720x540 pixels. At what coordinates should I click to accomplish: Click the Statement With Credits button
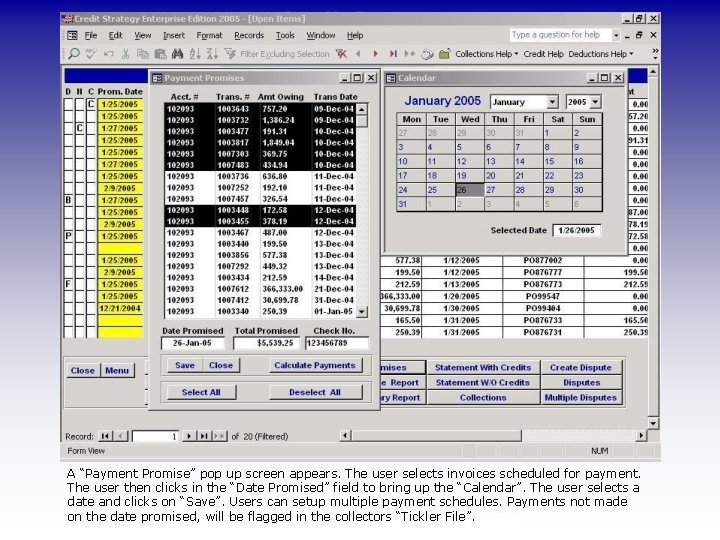coord(483,367)
